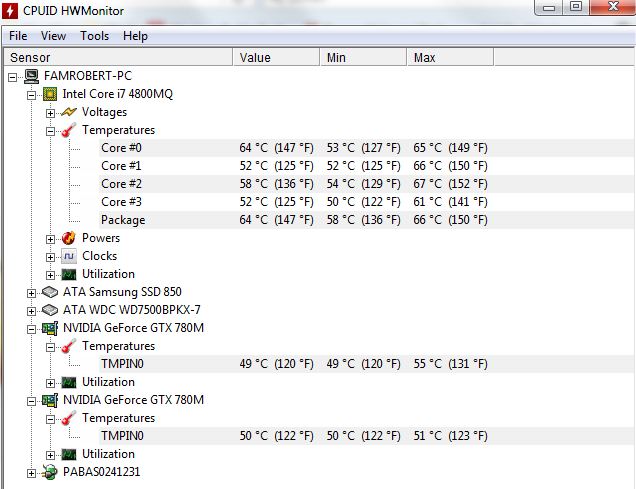
Task: Select the Core #2 temperature row
Action: pyautogui.click(x=367, y=184)
